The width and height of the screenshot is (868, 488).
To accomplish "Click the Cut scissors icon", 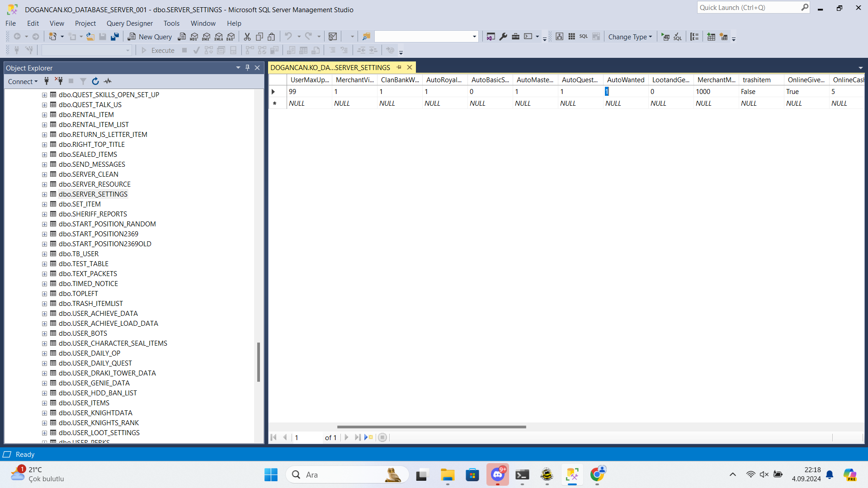I will pyautogui.click(x=247, y=37).
